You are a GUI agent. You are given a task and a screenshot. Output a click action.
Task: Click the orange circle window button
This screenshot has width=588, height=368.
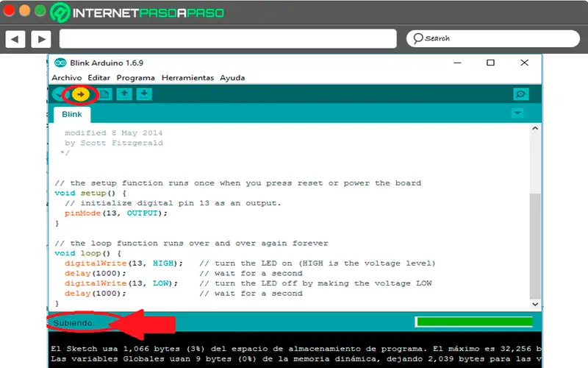[24, 10]
